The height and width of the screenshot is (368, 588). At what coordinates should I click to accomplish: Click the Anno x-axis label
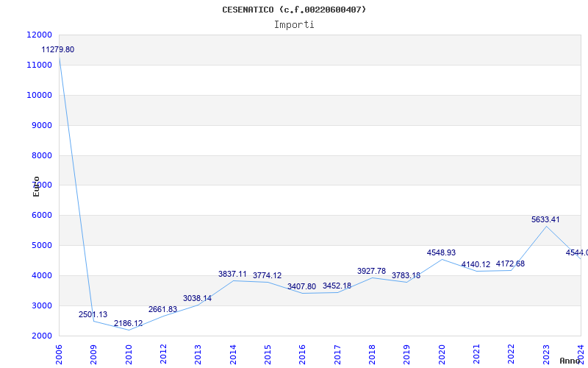click(x=569, y=361)
